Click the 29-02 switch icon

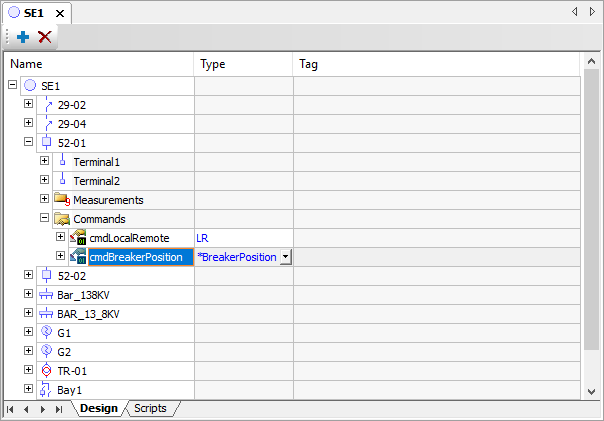coord(47,104)
